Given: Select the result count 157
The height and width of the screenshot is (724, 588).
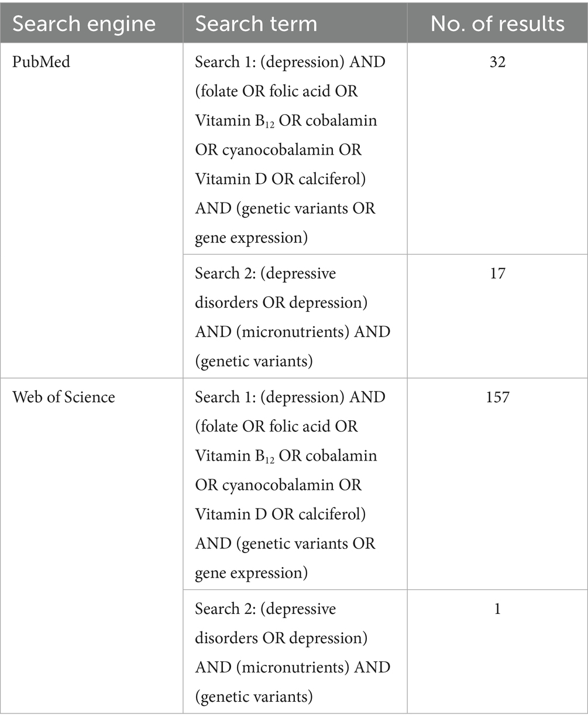Looking at the screenshot, I should (x=497, y=397).
